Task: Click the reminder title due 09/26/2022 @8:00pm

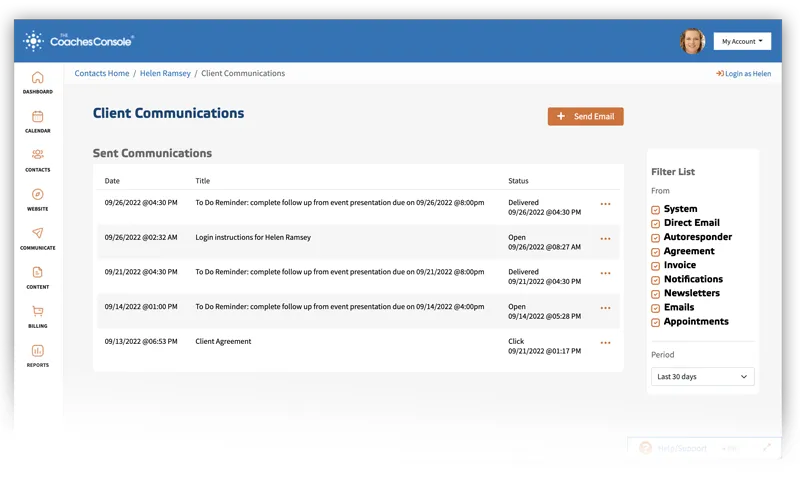Action: 340,203
